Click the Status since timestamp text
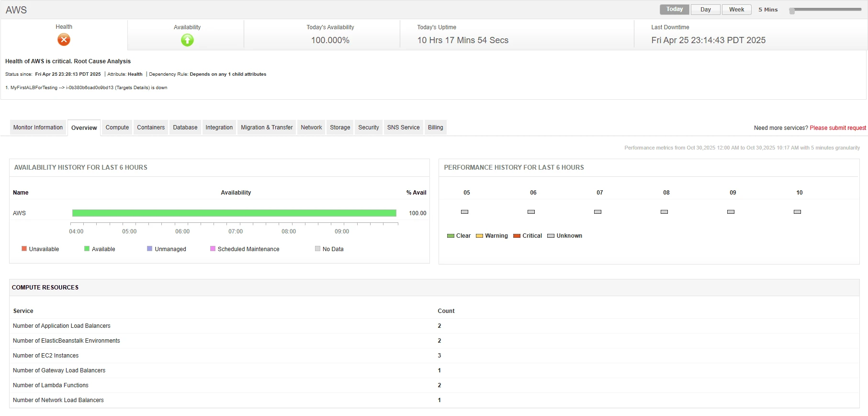Image resolution: width=868 pixels, height=416 pixels. point(68,74)
